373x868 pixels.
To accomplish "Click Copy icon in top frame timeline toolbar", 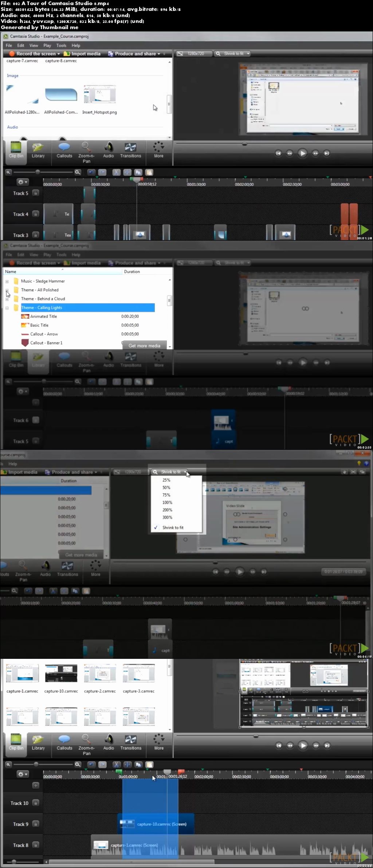I will (138, 172).
